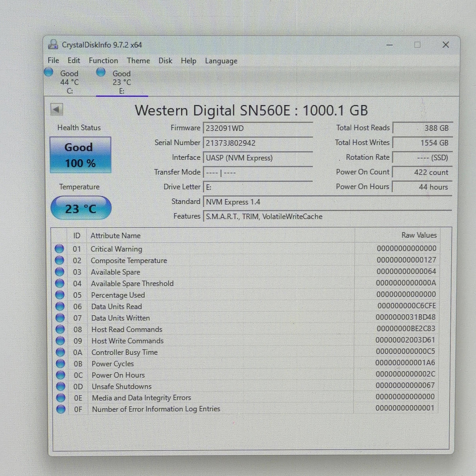Open the Disk menu
This screenshot has width=476, height=476.
(165, 61)
